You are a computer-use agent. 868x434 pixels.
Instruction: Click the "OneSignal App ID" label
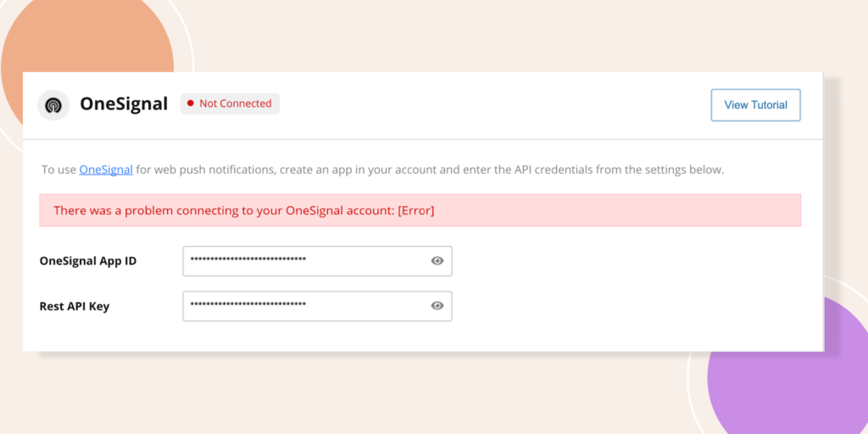[88, 261]
